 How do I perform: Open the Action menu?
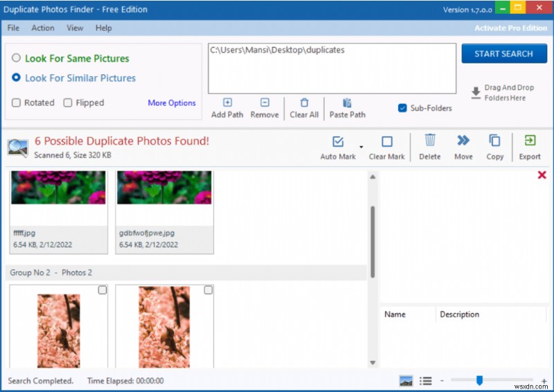point(43,28)
